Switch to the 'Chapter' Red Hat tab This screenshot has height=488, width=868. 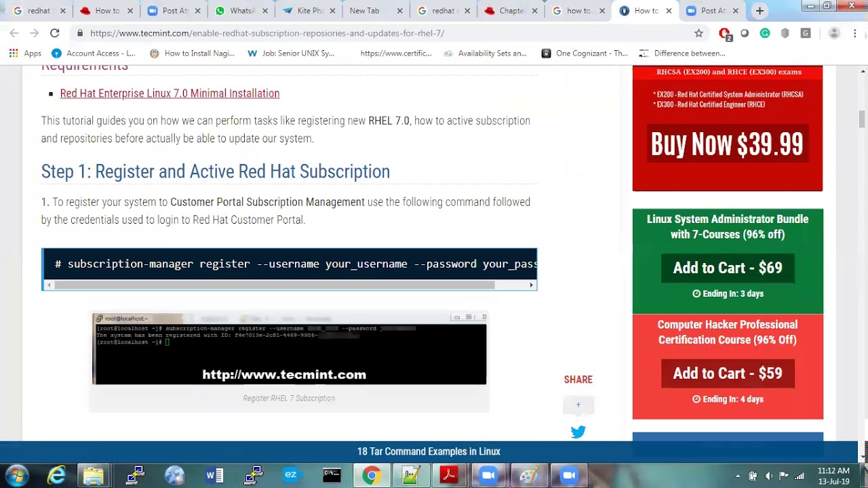511,11
